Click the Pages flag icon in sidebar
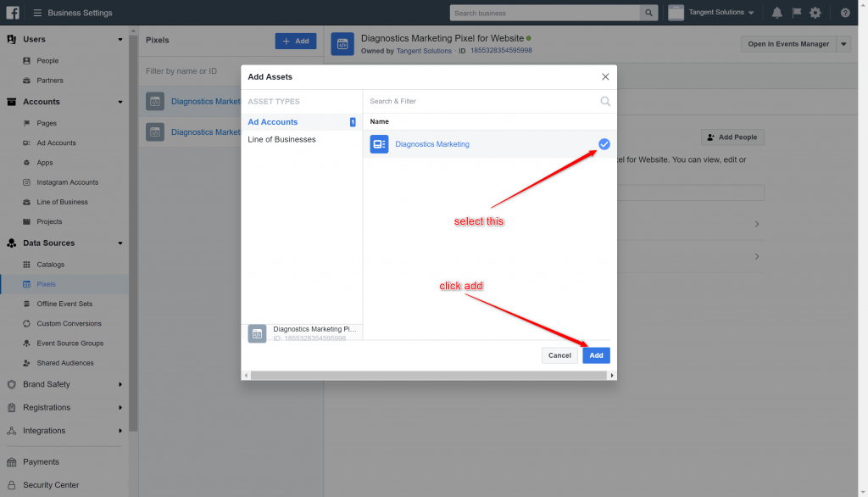This screenshot has width=868, height=497. [x=26, y=123]
